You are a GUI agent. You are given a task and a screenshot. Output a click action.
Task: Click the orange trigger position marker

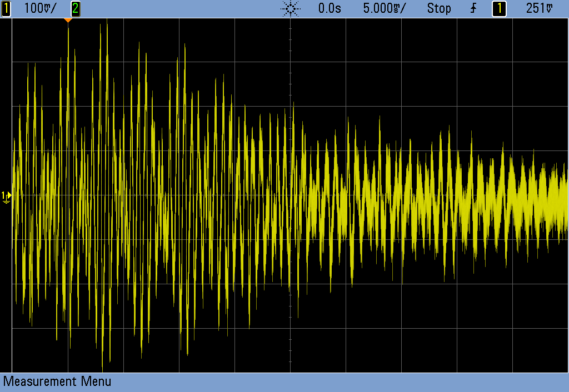[68, 21]
